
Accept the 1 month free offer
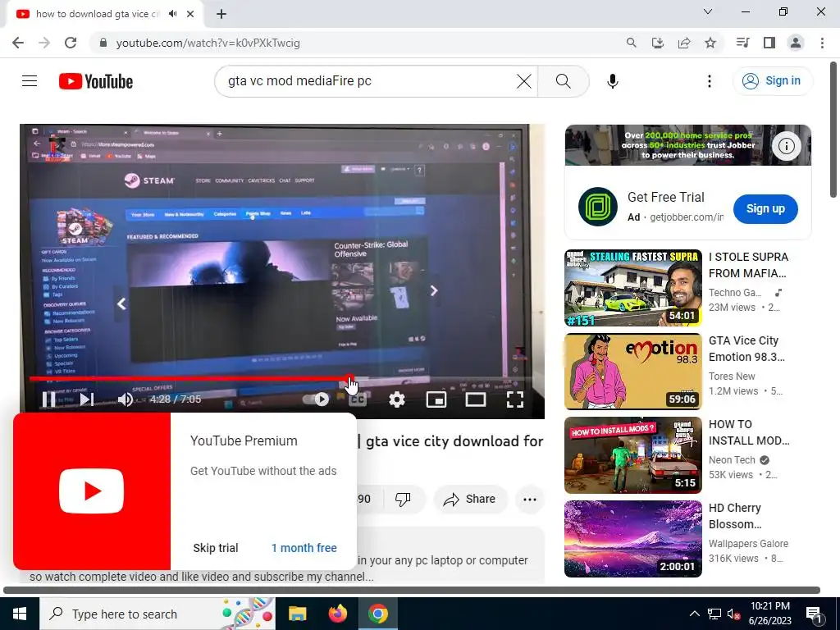(x=304, y=547)
